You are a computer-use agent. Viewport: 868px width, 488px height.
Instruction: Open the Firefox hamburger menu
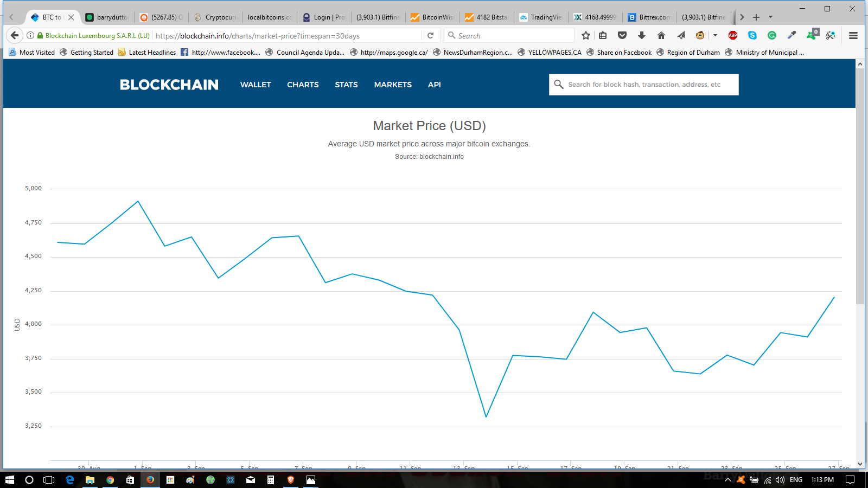click(x=853, y=36)
